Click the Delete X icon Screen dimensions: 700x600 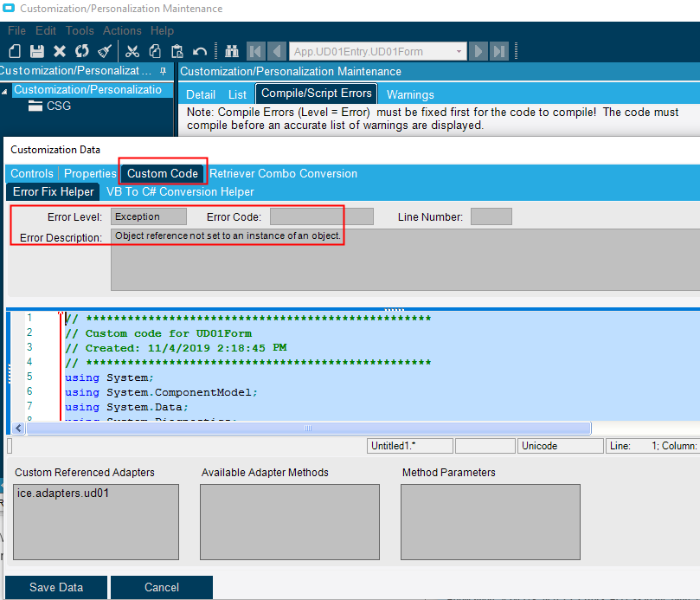[60, 52]
